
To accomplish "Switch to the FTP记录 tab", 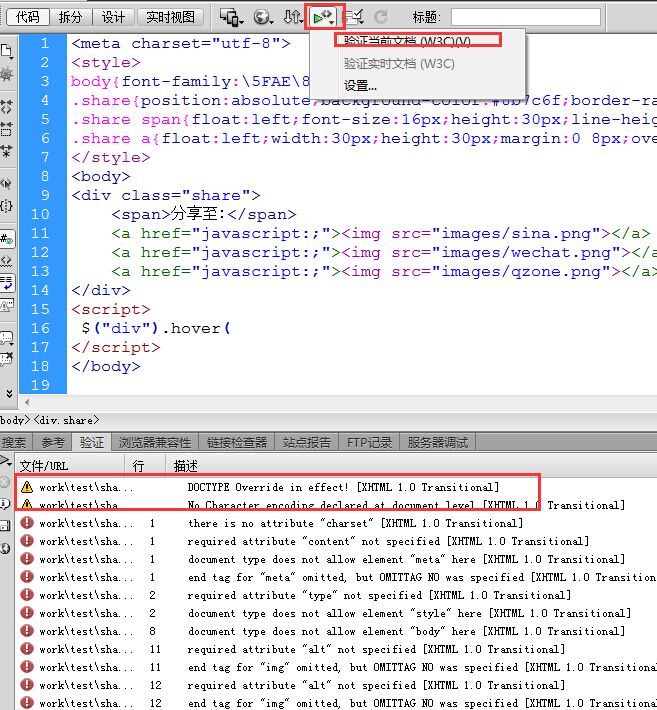I will click(369, 442).
